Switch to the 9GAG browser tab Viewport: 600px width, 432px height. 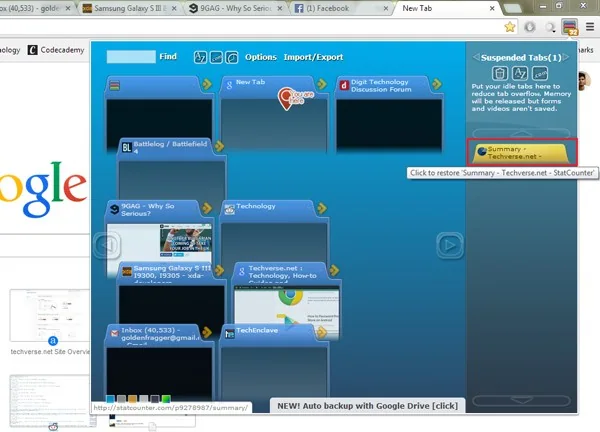tap(234, 8)
